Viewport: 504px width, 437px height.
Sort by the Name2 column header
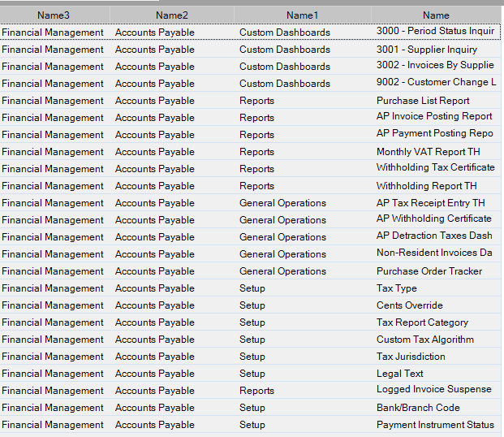171,15
